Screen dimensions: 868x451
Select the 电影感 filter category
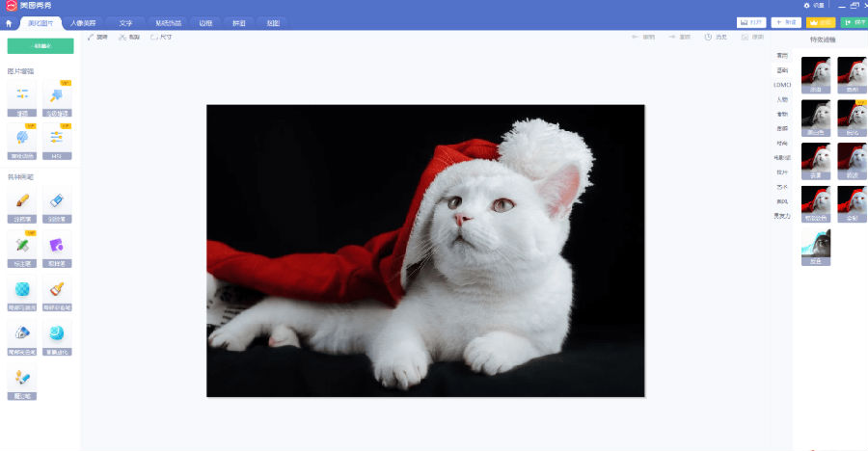pos(781,158)
